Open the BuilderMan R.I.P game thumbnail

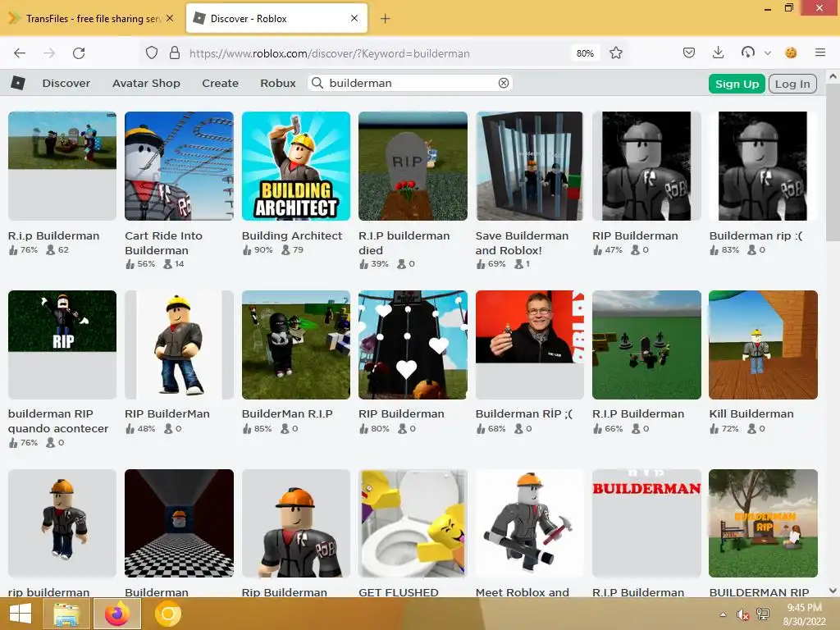coord(295,345)
